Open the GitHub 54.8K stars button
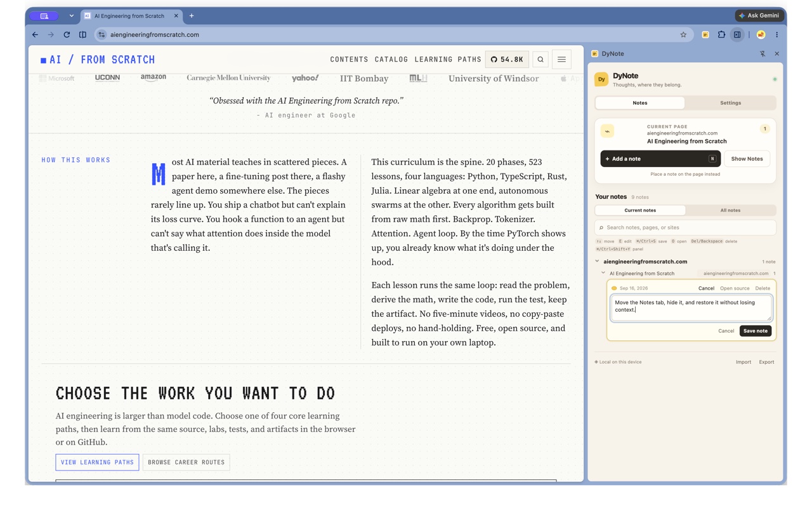 (x=507, y=60)
